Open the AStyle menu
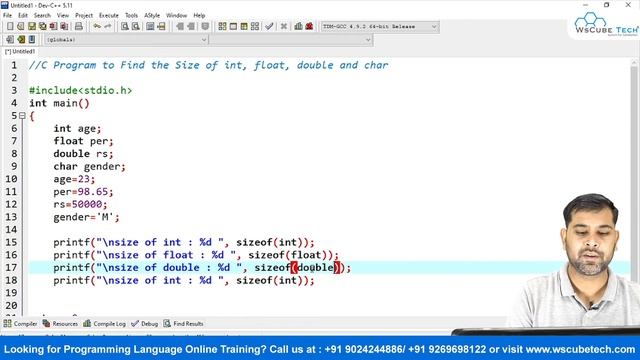 point(152,15)
